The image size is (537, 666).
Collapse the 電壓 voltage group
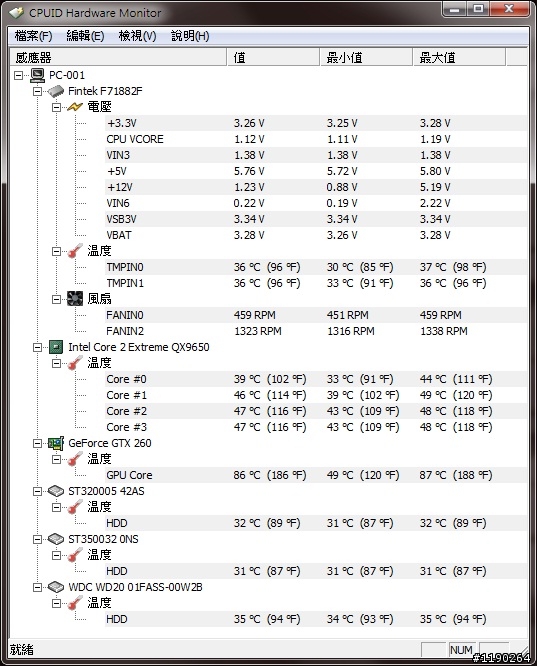(56, 107)
